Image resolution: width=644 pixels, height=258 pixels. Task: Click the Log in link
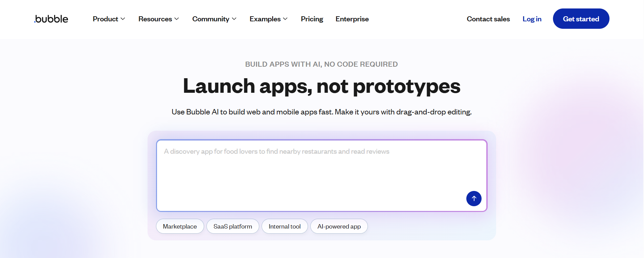(532, 19)
